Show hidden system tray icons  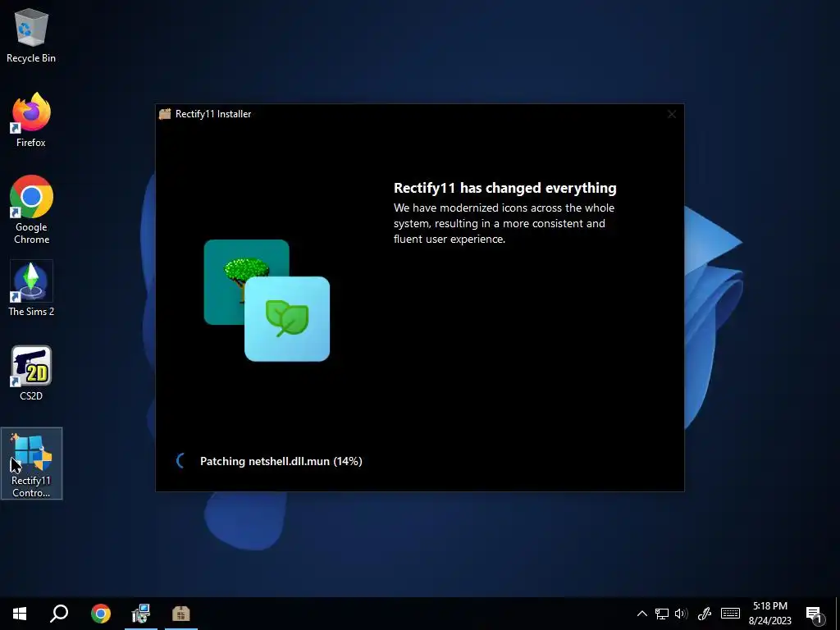tap(641, 614)
